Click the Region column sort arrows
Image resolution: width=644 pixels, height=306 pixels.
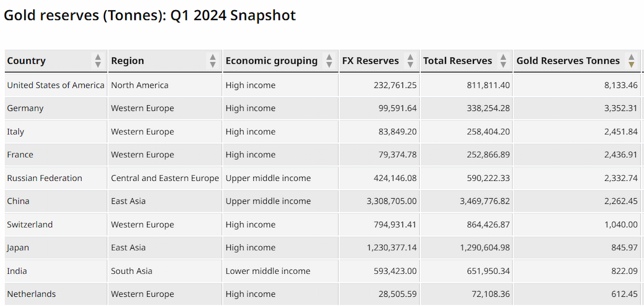(x=213, y=61)
